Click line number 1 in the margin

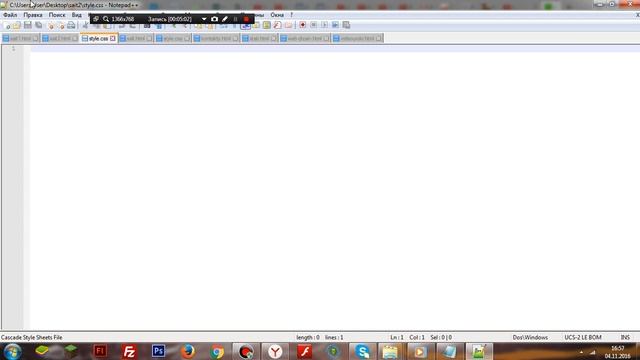[x=13, y=49]
